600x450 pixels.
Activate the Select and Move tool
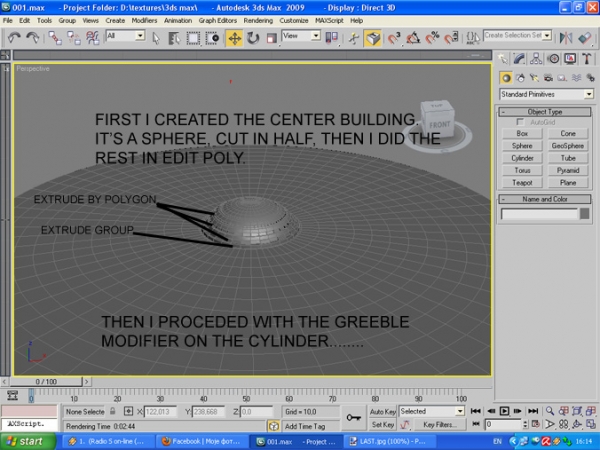coord(234,38)
